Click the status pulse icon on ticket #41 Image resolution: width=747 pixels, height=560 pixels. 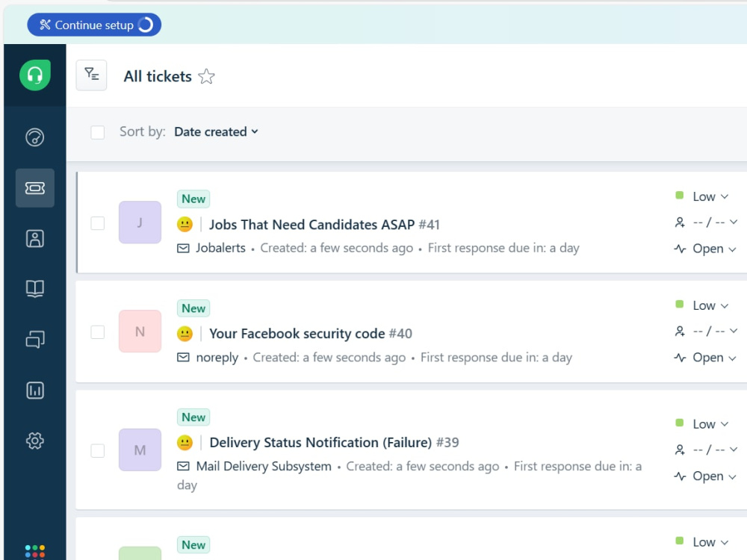point(680,249)
